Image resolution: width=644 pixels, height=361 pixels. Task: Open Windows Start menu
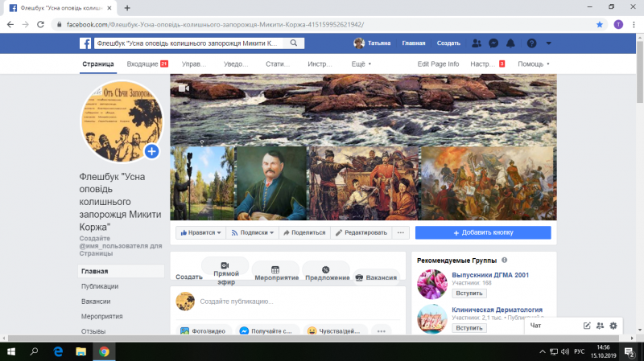click(11, 351)
